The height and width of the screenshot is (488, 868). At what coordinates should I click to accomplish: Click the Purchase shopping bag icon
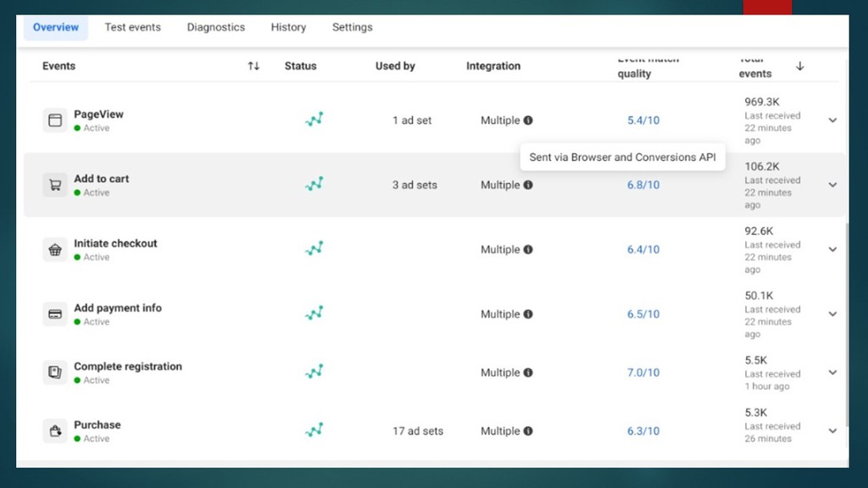pos(55,431)
